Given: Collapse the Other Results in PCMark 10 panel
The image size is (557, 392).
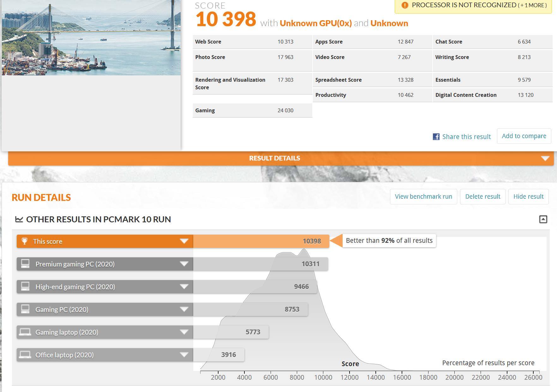Looking at the screenshot, I should coord(543,219).
